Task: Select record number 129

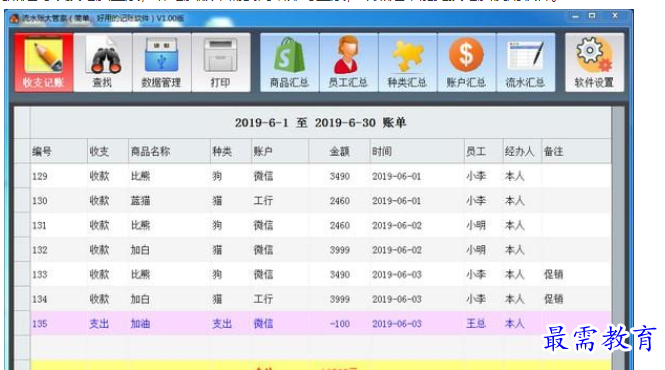Action: coord(40,176)
